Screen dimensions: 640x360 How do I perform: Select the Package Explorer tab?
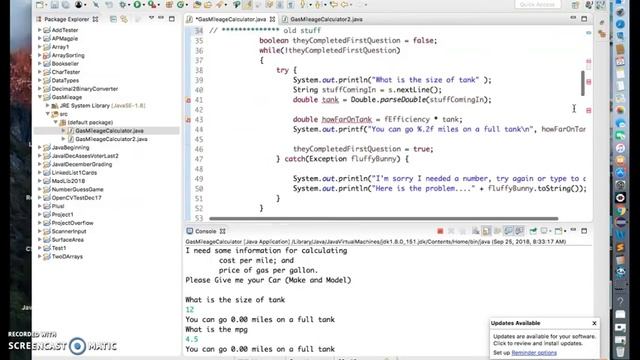click(x=67, y=19)
